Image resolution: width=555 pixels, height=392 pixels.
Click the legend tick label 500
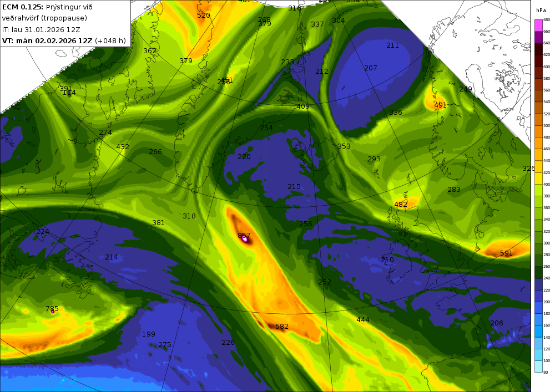[x=547, y=125]
